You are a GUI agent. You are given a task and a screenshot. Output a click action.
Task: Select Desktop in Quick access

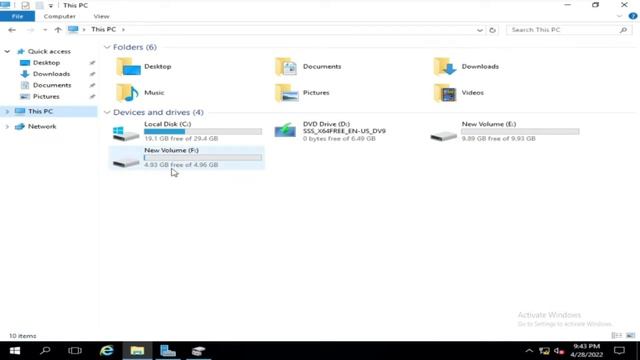tap(47, 63)
